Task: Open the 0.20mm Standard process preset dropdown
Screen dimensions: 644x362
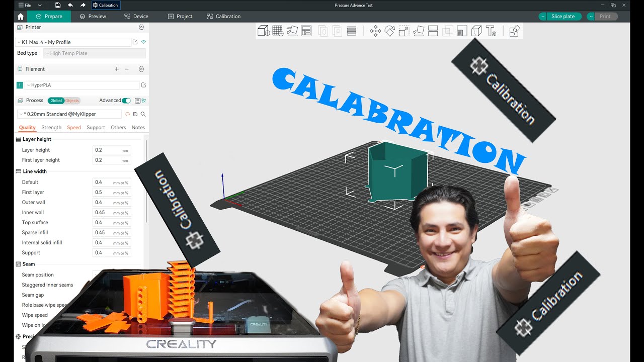Action: point(69,114)
